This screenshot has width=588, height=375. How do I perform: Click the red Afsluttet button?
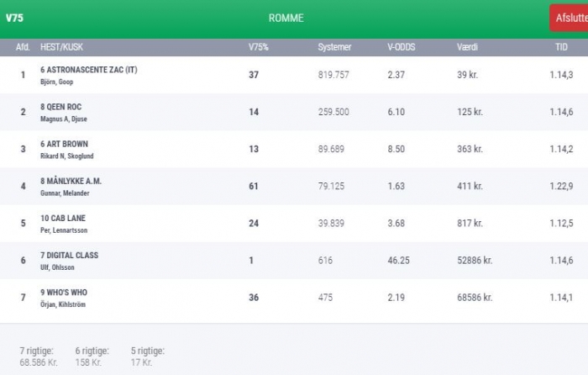click(570, 18)
